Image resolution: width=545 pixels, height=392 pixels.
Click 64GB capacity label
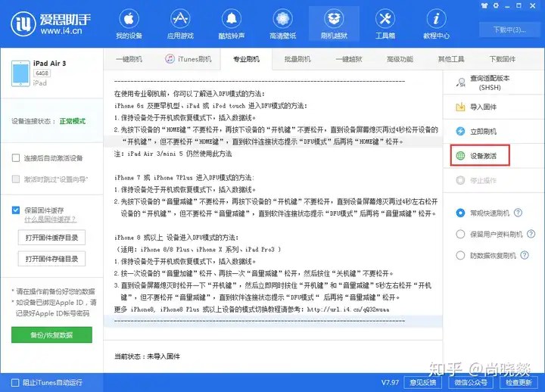click(x=42, y=73)
